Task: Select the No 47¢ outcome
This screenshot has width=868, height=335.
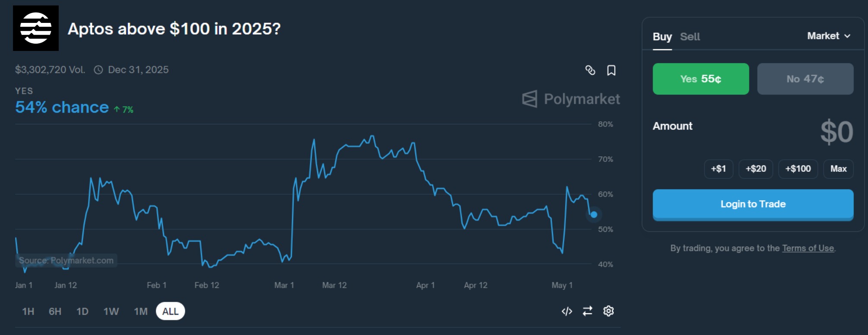Action: (805, 79)
